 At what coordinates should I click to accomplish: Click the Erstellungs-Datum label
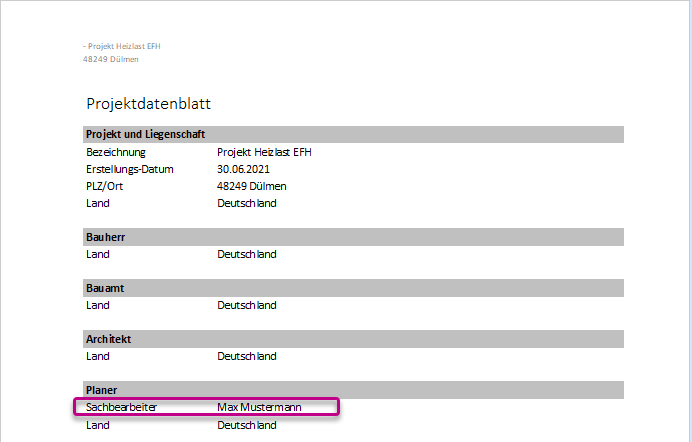pyautogui.click(x=130, y=169)
